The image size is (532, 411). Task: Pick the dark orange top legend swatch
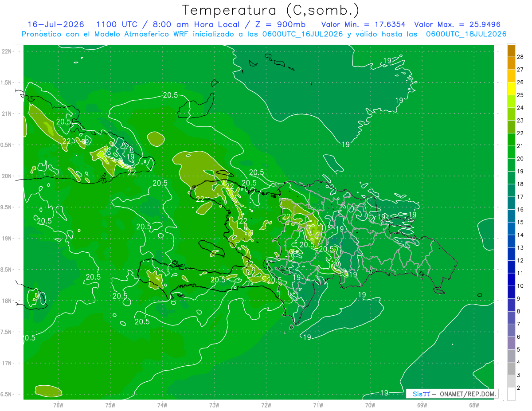(511, 51)
